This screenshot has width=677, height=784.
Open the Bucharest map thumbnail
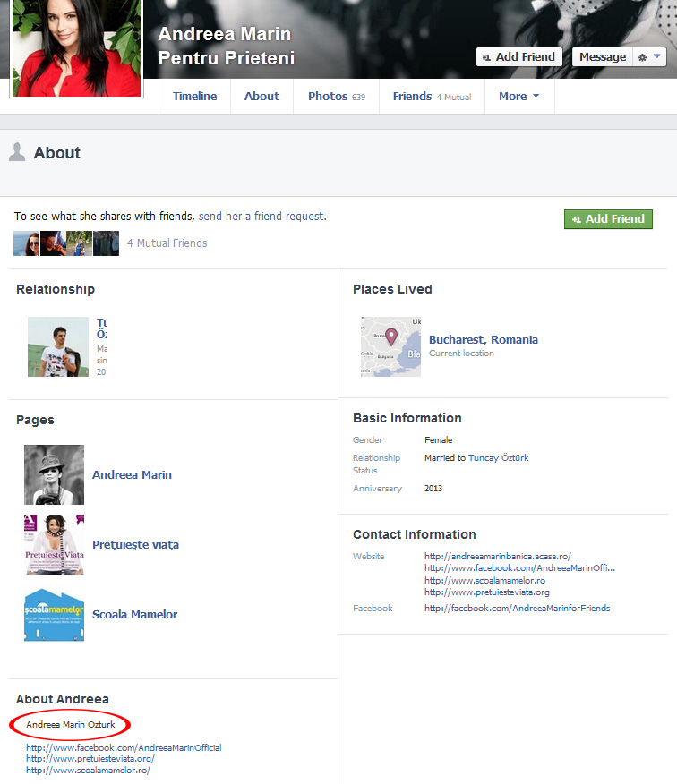(x=390, y=346)
